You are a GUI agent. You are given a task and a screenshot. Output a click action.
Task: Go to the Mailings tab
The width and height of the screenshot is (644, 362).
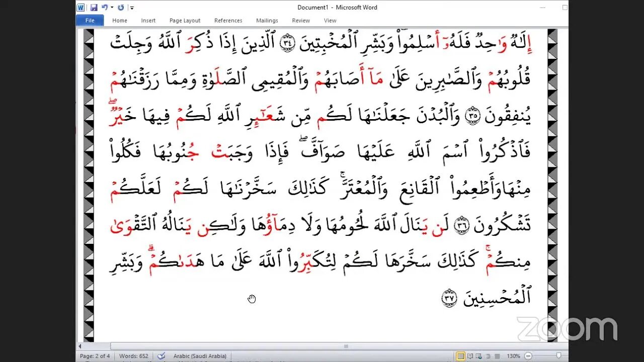pos(267,21)
